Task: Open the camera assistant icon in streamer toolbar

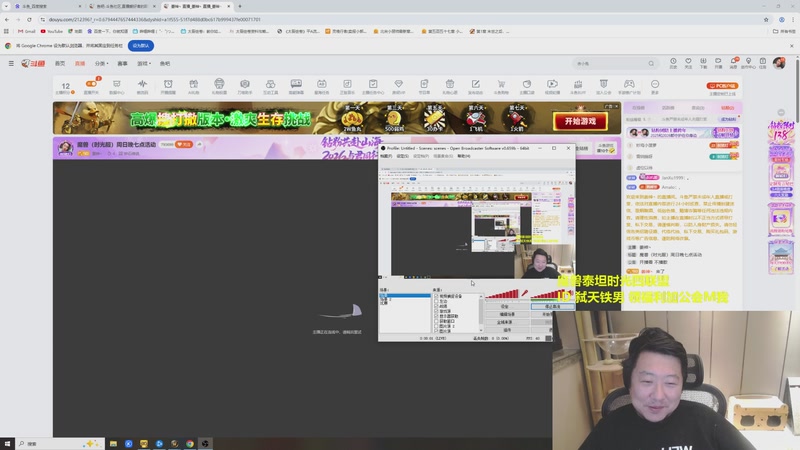Action: 244,84
